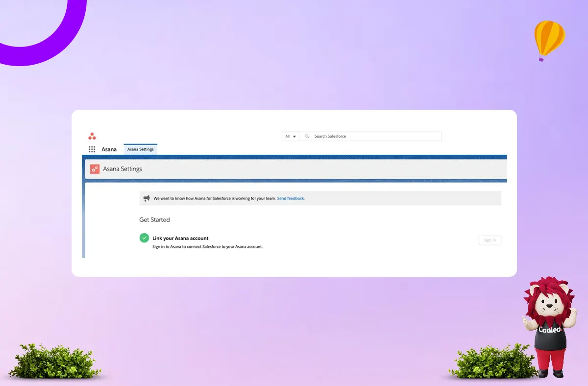Click the Search Salesforce input field
This screenshot has width=588, height=386.
(x=370, y=136)
